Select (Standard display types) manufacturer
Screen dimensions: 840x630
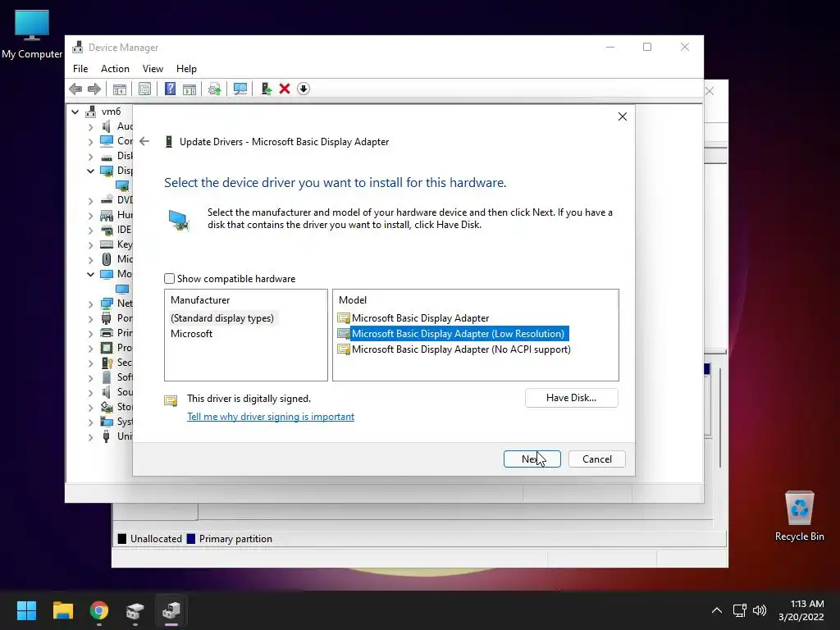[221, 318]
